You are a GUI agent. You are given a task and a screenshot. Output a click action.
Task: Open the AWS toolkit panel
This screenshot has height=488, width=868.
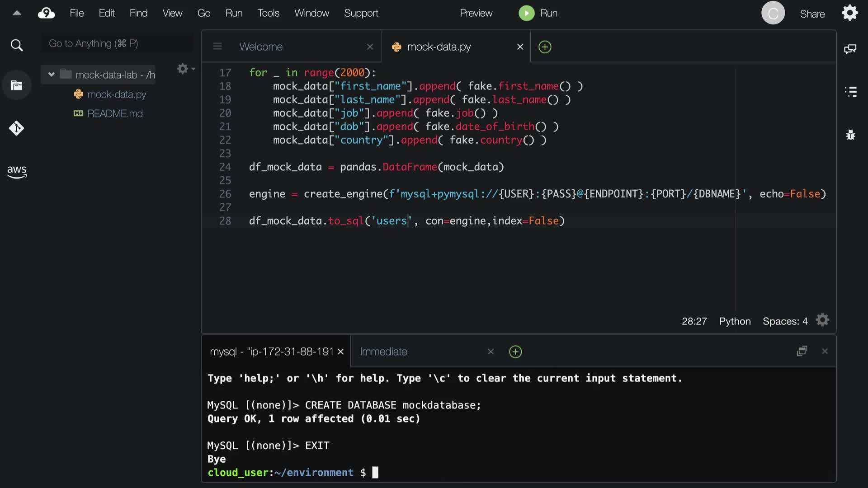(x=17, y=171)
